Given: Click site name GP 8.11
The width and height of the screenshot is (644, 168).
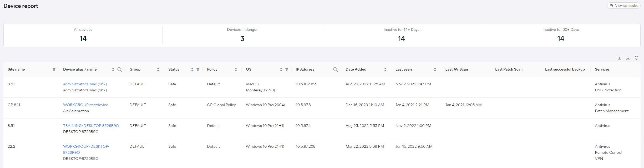Looking at the screenshot, I should (x=14, y=105).
